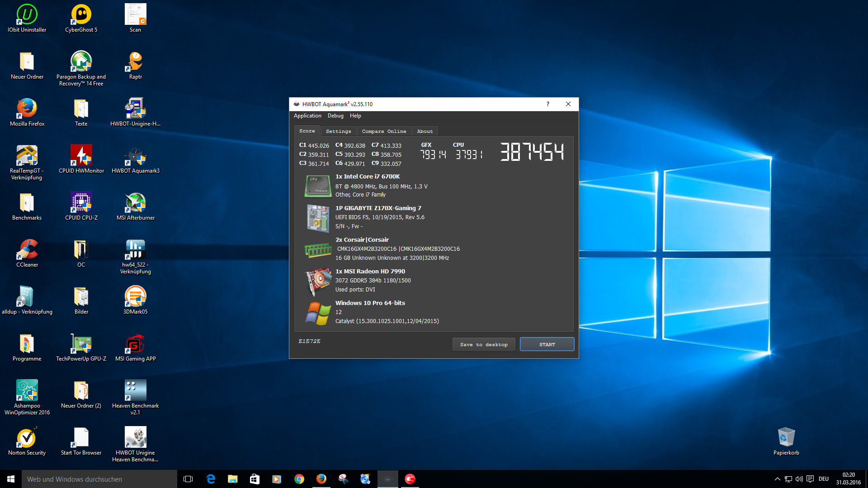Image resolution: width=868 pixels, height=488 pixels.
Task: Click the Windows 10 Pro logo image
Action: tap(318, 313)
